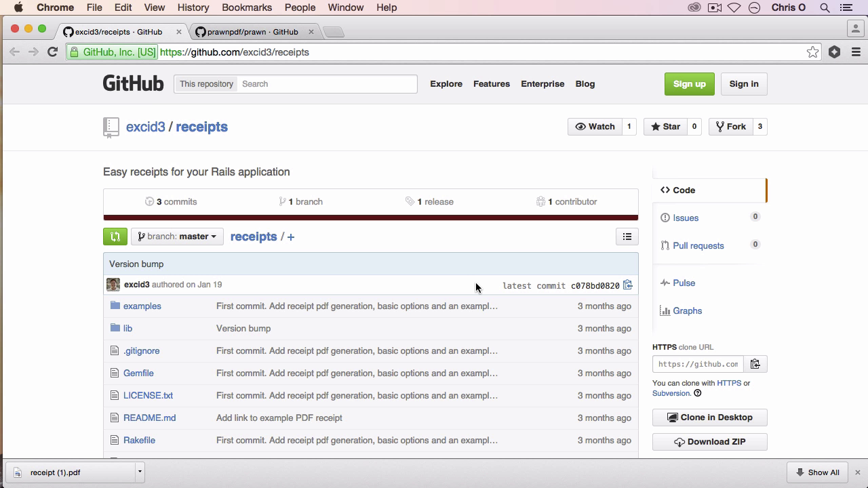
Task: Click the plus icon to create new file
Action: click(291, 237)
